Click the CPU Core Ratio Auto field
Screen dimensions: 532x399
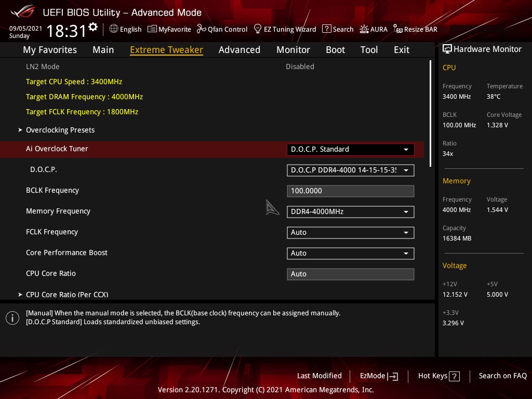coord(350,274)
